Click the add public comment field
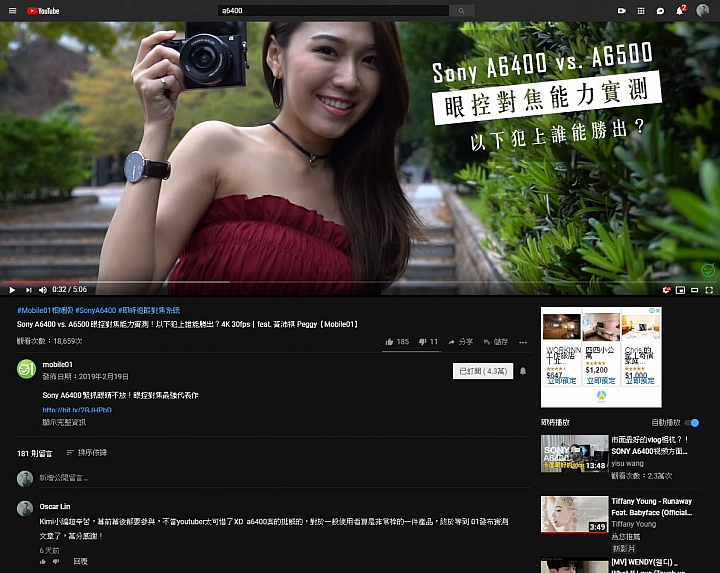Image resolution: width=720 pixels, height=573 pixels. [x=285, y=478]
